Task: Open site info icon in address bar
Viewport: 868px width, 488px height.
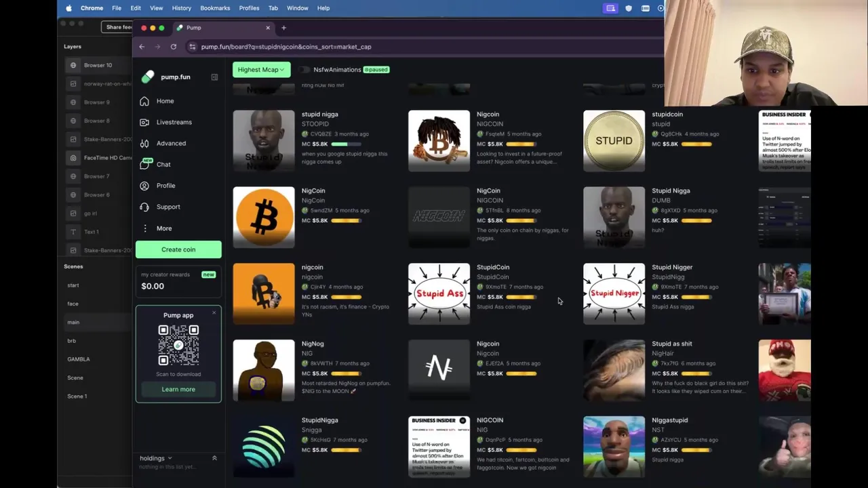Action: pyautogui.click(x=193, y=47)
